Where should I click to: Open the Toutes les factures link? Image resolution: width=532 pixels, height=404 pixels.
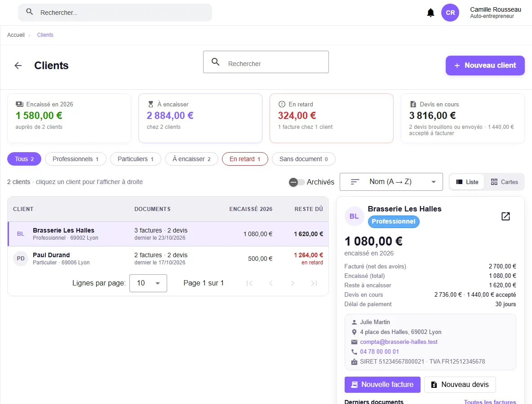pos(490,402)
